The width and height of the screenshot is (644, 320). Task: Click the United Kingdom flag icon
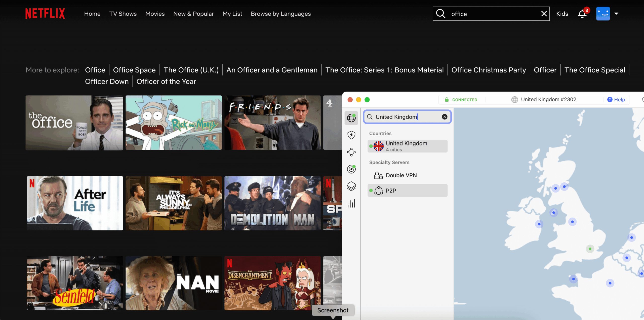pos(378,146)
